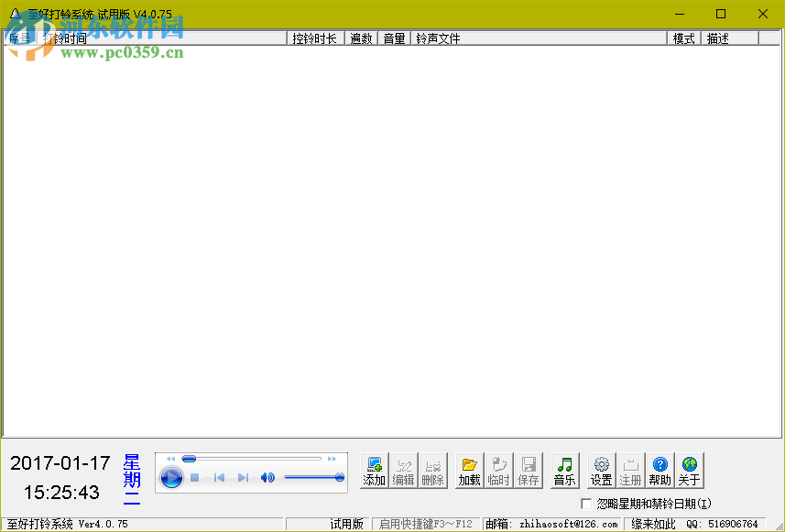The width and height of the screenshot is (785, 532).
Task: Click the 遍数 column header
Action: [x=362, y=38]
